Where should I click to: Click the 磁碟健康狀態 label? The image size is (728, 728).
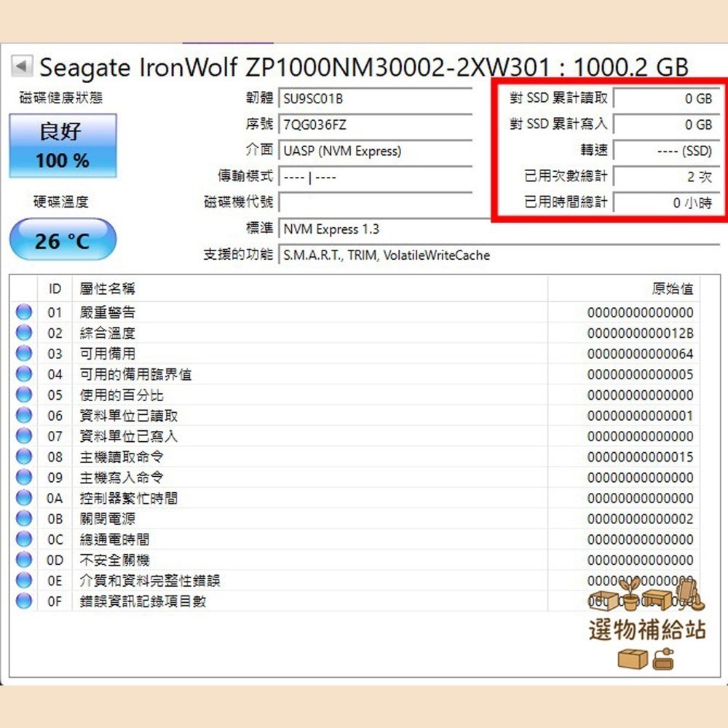click(61, 98)
